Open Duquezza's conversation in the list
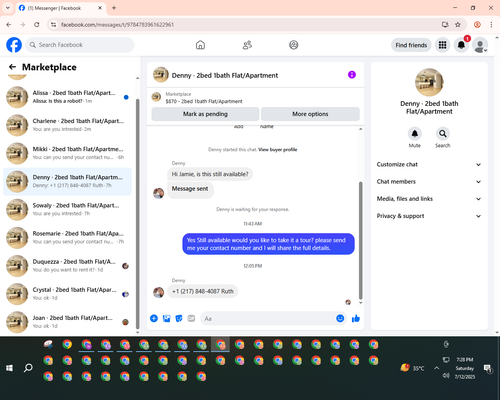 click(67, 266)
